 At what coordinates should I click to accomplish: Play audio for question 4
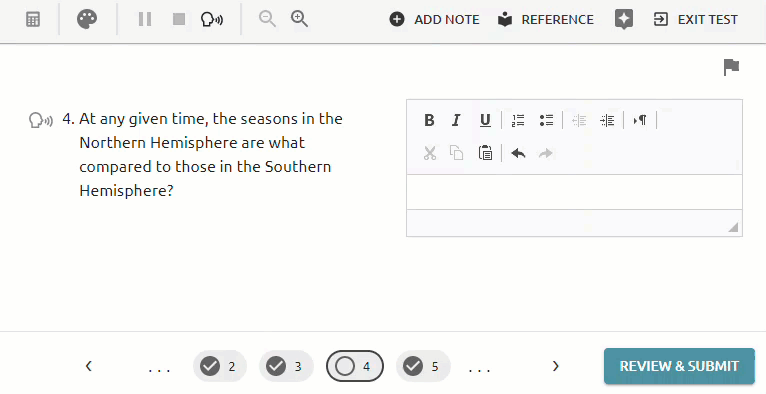pyautogui.click(x=41, y=120)
